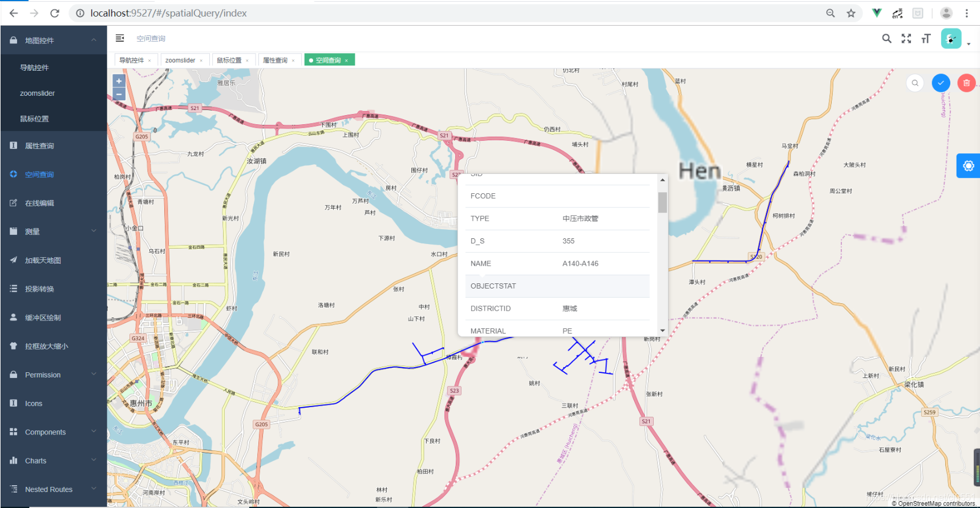Click the DISTRICTID value 惠城
The image size is (980, 508).
[569, 308]
